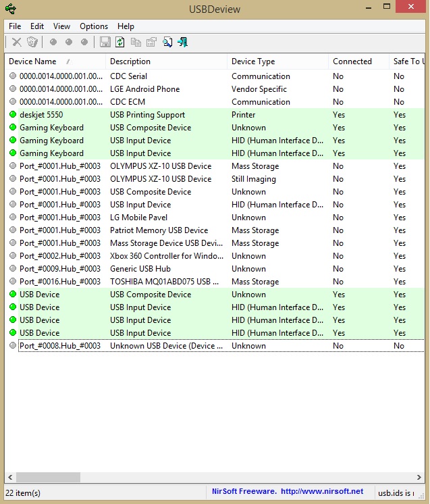430x504 pixels.
Task: Click the 22 item(s) status bar text
Action: point(23,493)
